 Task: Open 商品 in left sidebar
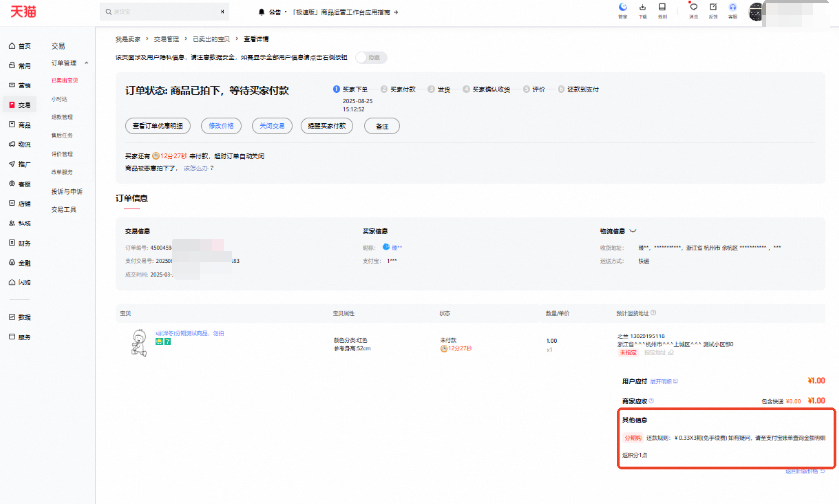coord(20,125)
